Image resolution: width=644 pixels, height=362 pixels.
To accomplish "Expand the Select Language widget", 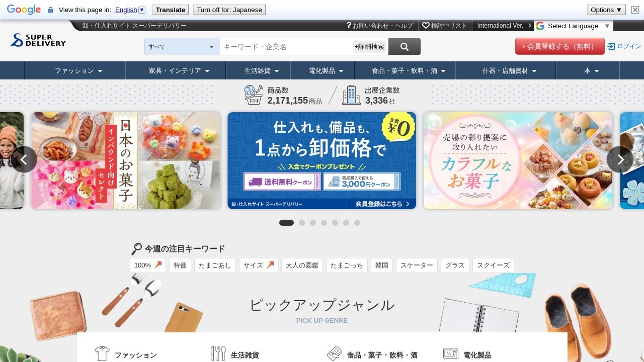I will point(574,26).
